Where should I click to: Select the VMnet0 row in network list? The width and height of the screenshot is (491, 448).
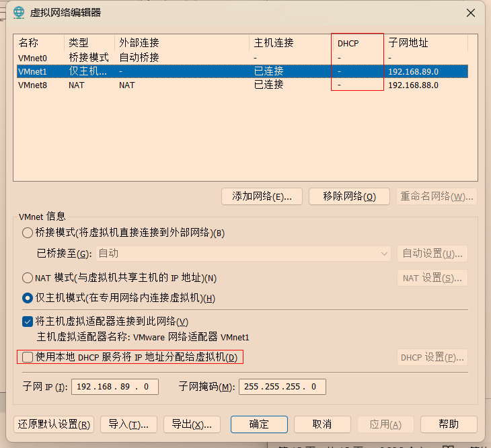tap(242, 58)
